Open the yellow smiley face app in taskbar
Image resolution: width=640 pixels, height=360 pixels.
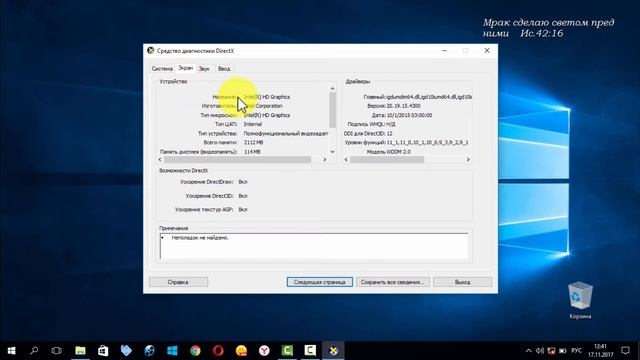242,350
